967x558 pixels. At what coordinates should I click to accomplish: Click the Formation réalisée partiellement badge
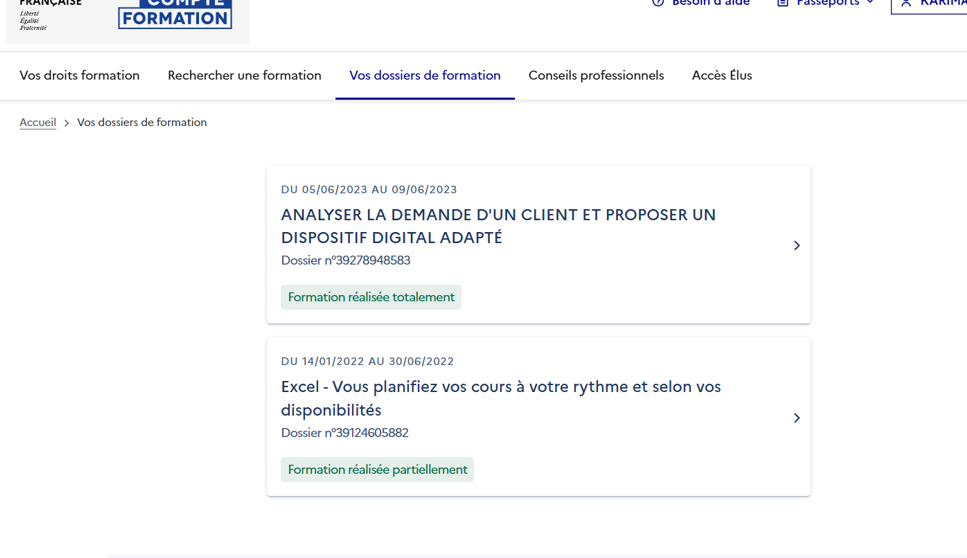pos(377,470)
